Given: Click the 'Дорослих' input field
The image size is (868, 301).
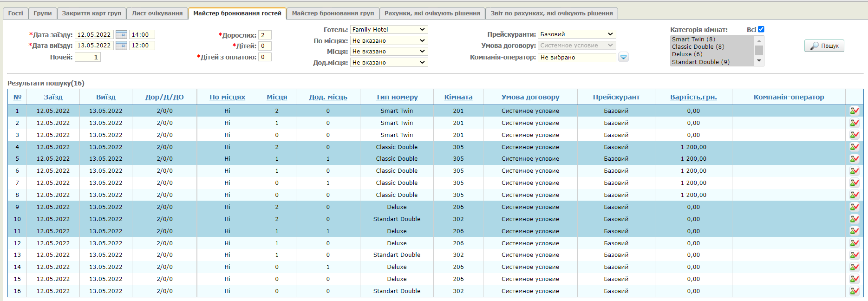Looking at the screenshot, I should pos(265,35).
